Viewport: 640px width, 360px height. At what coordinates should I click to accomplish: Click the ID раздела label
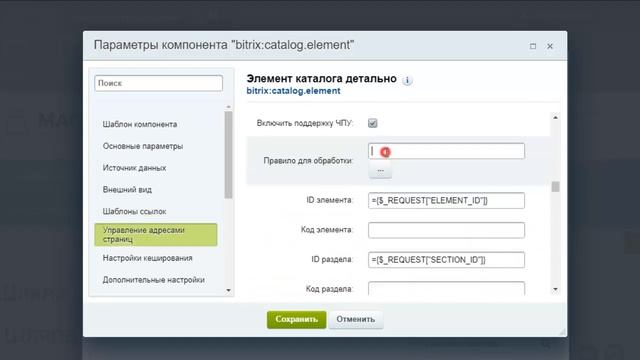coord(332,260)
